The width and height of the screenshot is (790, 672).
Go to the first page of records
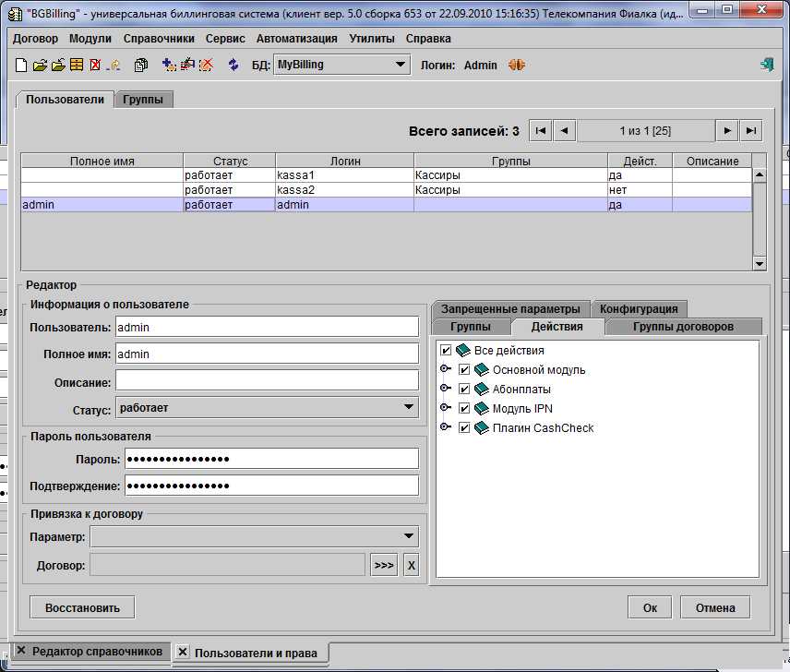[541, 131]
